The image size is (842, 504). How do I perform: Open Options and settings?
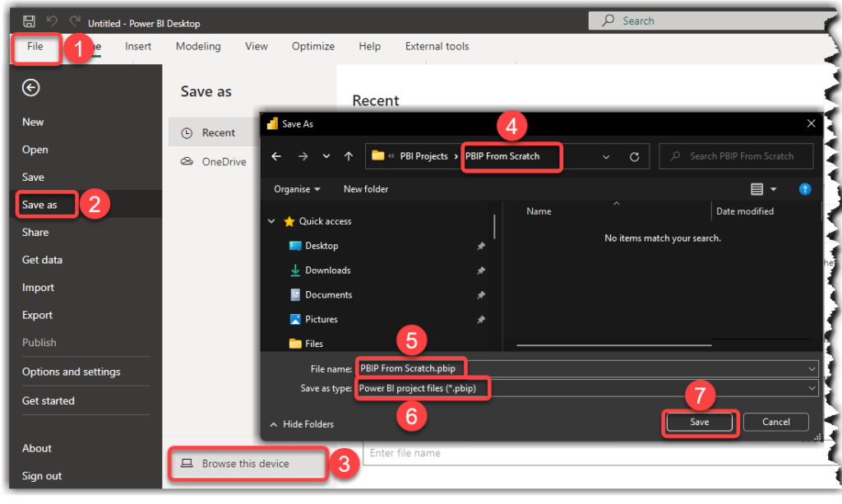pos(71,372)
